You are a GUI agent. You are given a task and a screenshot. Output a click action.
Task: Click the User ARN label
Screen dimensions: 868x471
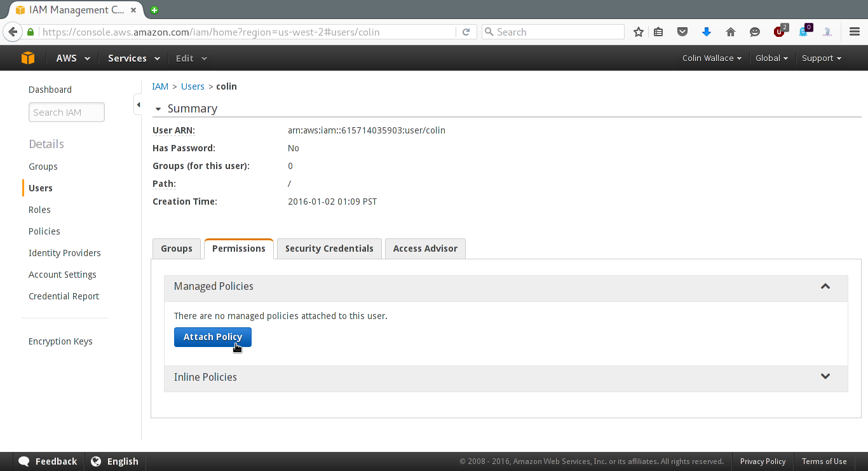point(173,130)
